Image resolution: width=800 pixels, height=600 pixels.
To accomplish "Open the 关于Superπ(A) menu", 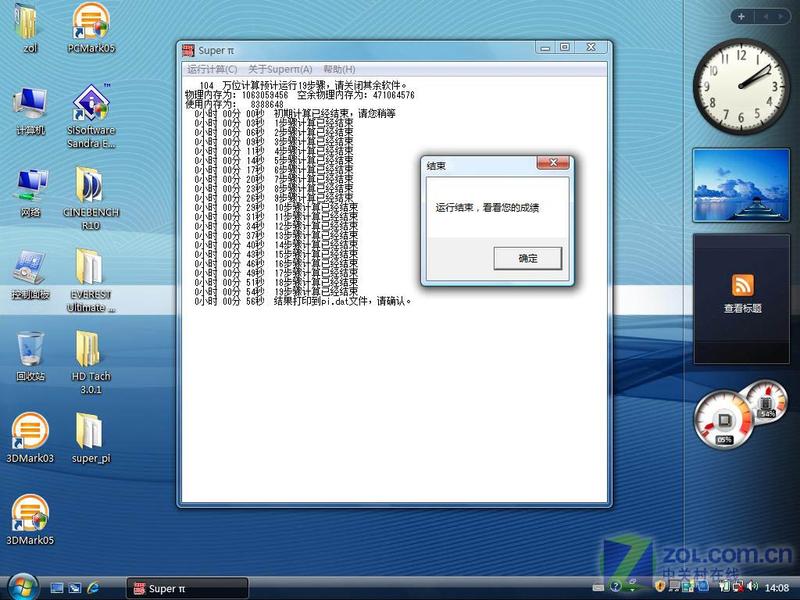I will pos(280,69).
